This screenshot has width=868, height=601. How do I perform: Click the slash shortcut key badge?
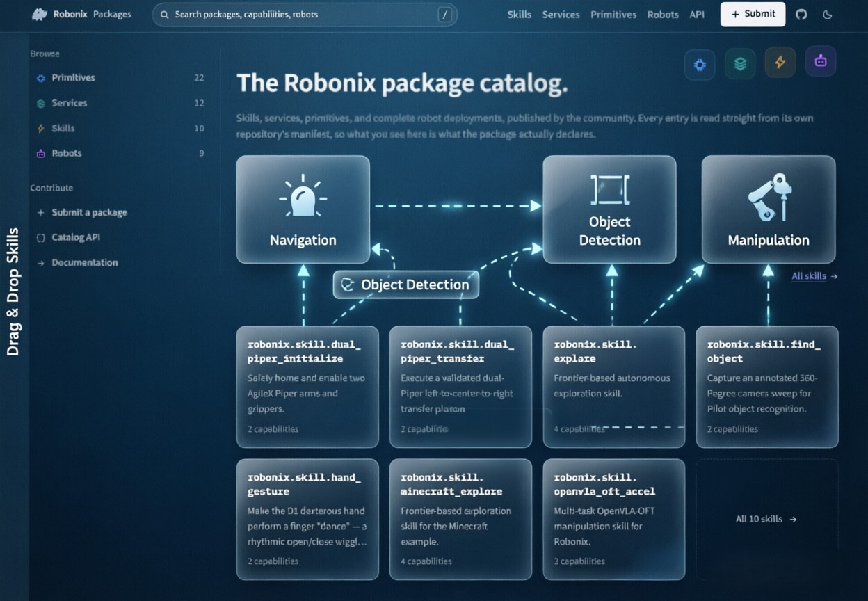(445, 15)
